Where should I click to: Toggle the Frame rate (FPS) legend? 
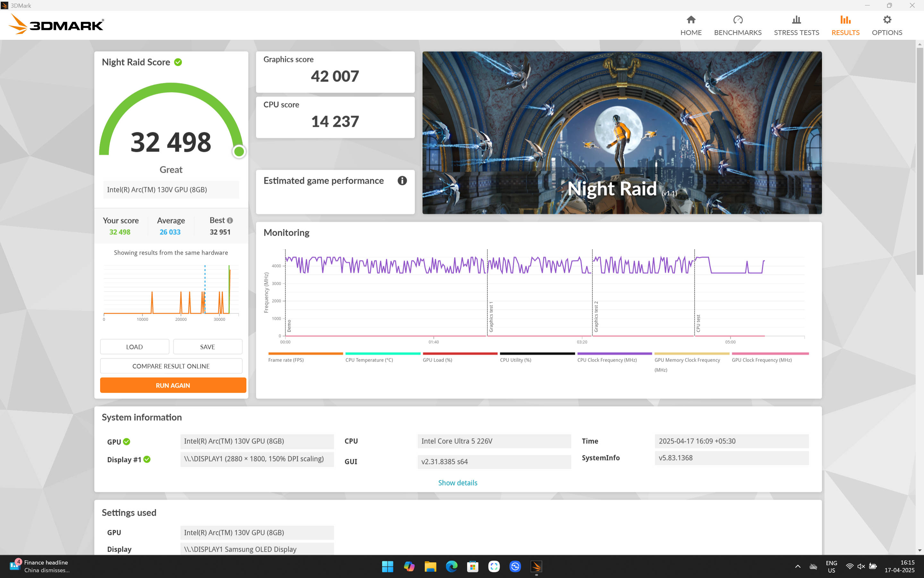305,357
